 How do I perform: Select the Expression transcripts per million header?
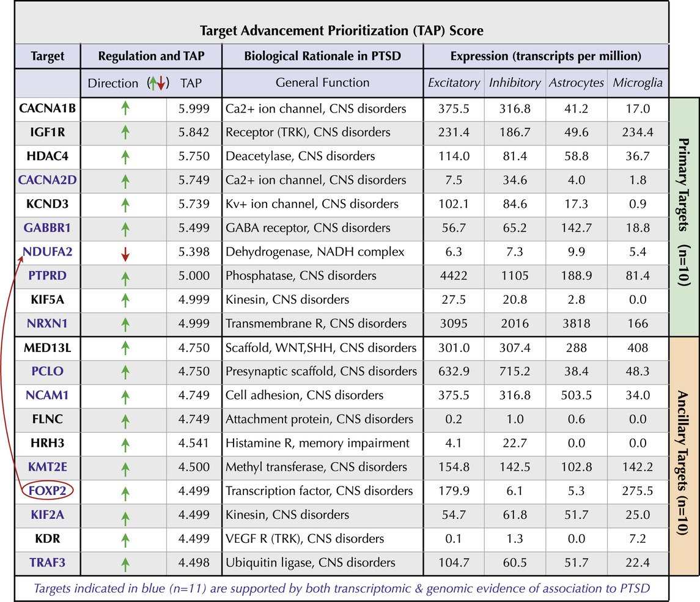click(x=545, y=57)
